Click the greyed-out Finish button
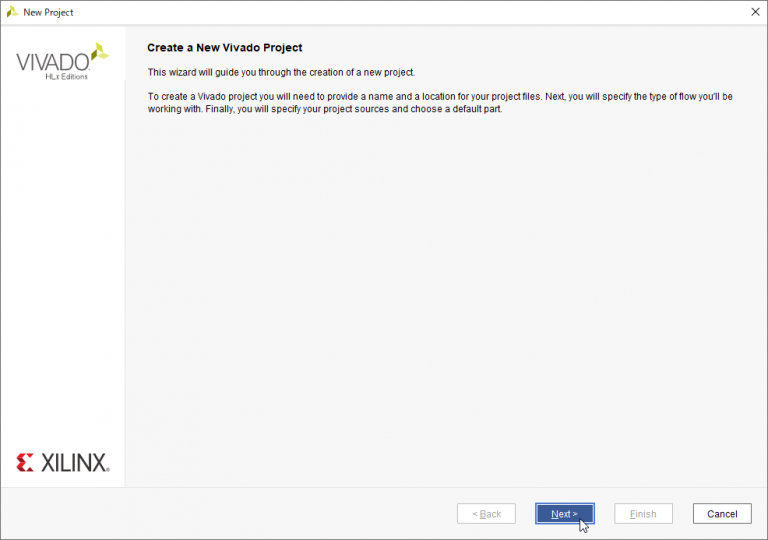Screen dimensions: 768x540 643,514
